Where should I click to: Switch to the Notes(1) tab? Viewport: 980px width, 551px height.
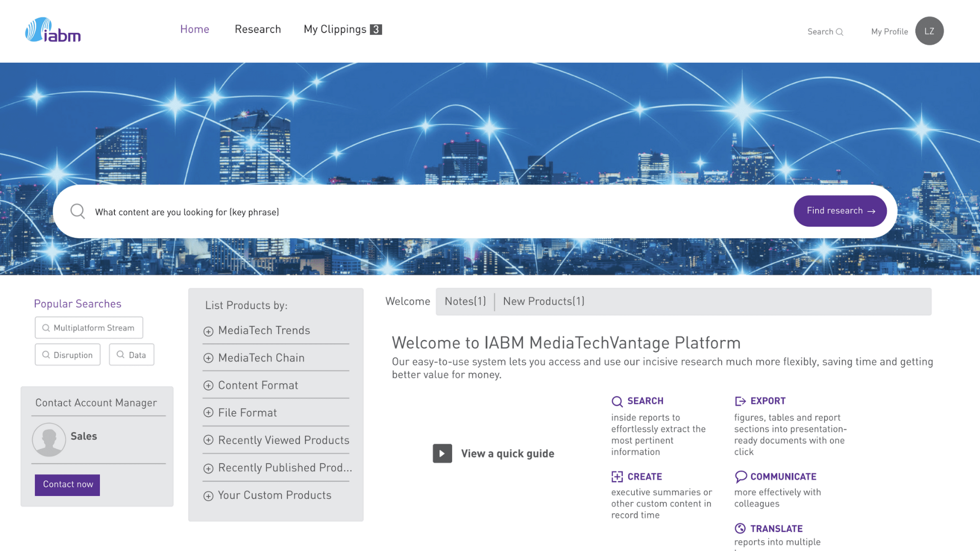465,301
